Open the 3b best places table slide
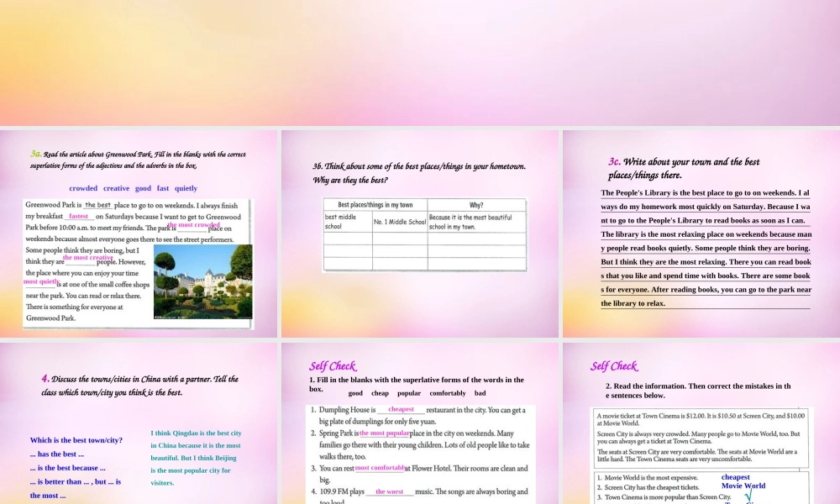Screen dimensions: 840x504 [x=420, y=234]
